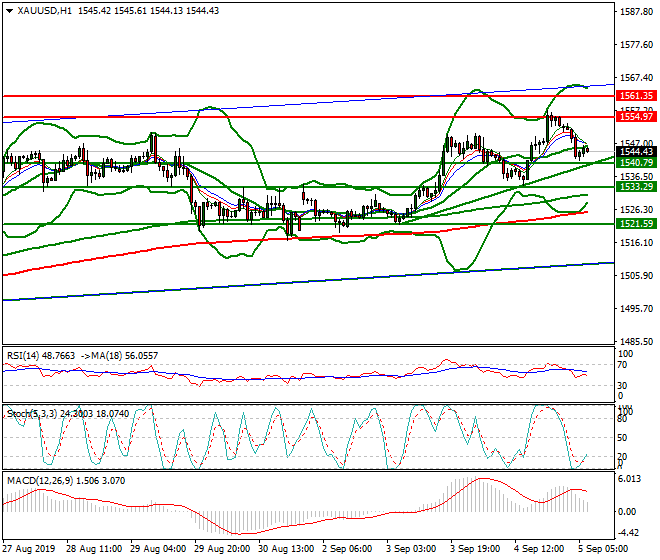Click the ->MA(18) 56.0557 RSI label
Screen dimensions: 660x560
(119, 356)
